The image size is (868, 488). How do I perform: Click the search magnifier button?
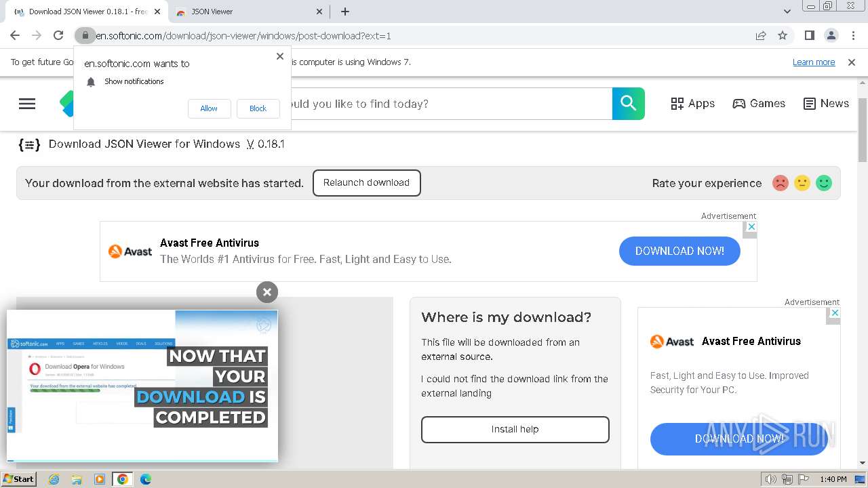[629, 104]
